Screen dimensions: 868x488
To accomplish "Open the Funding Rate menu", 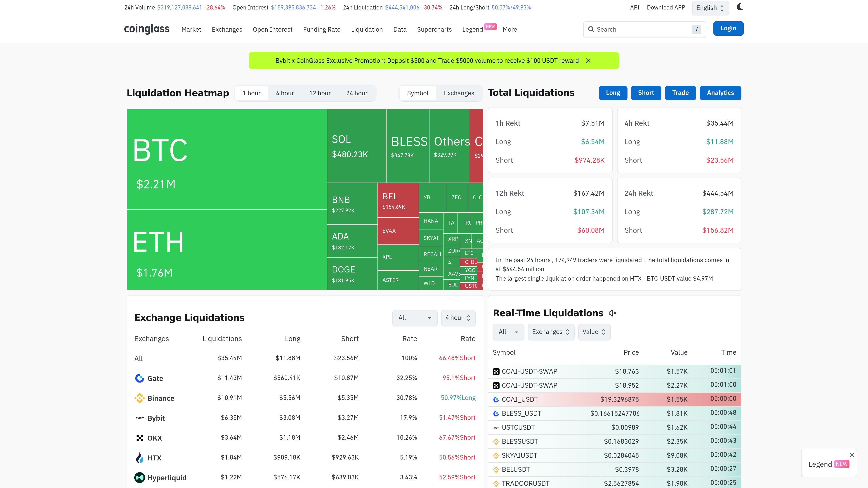I will click(x=321, y=30).
